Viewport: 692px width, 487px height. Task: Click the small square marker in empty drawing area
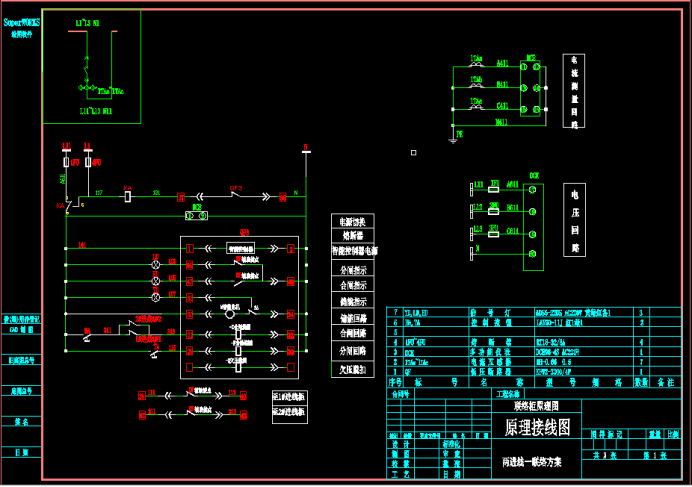(x=414, y=153)
